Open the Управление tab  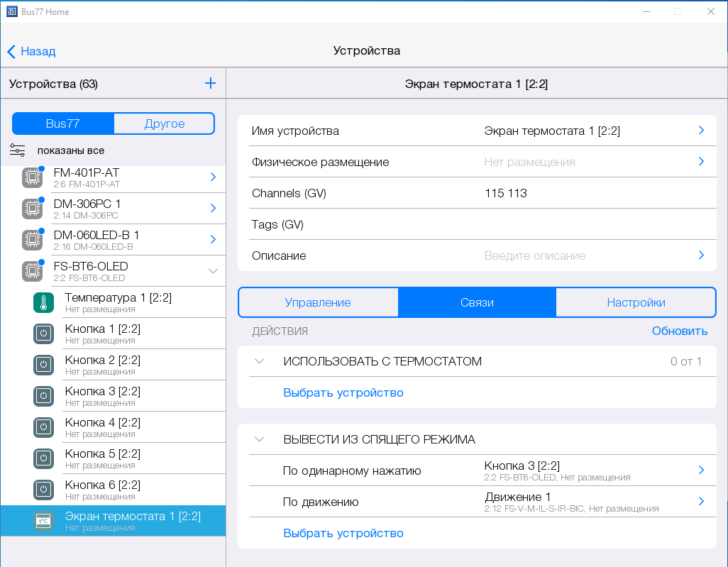point(318,302)
